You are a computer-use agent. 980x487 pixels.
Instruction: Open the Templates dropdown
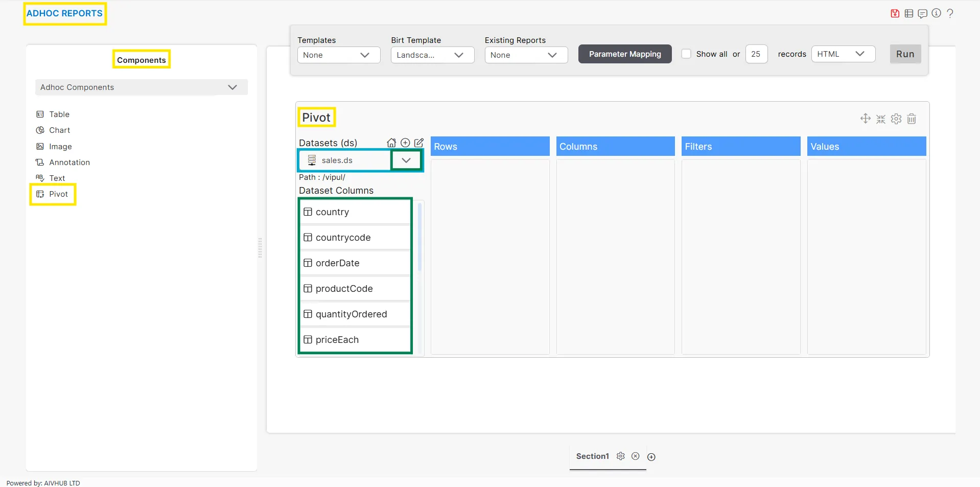[338, 55]
